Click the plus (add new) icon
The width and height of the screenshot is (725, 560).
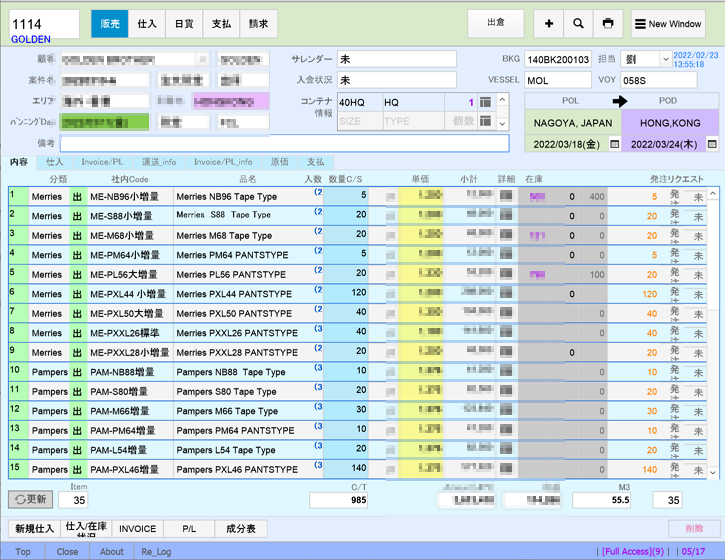549,23
